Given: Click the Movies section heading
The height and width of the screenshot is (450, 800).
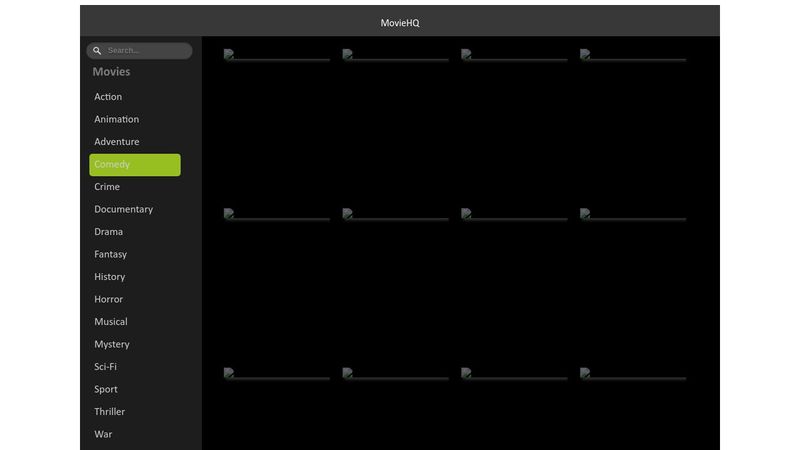Looking at the screenshot, I should click(111, 72).
